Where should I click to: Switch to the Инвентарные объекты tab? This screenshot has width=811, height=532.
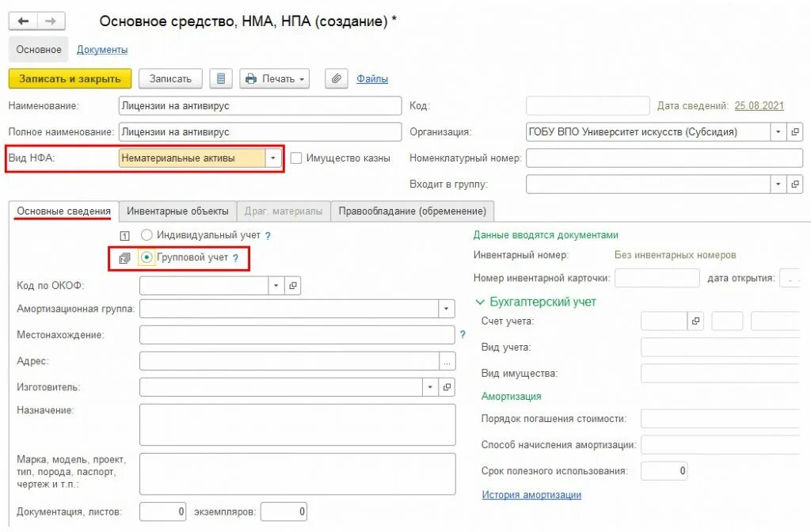coord(177,211)
